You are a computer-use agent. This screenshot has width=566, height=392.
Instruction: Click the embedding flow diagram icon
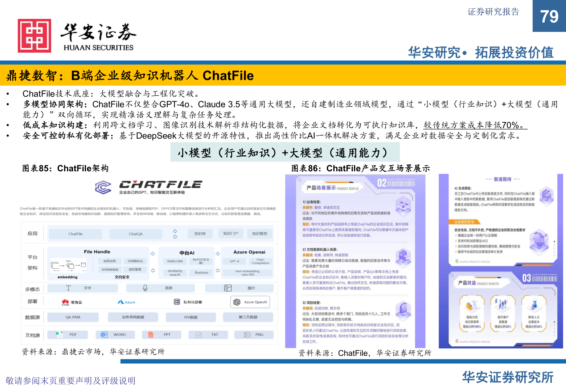(x=68, y=266)
